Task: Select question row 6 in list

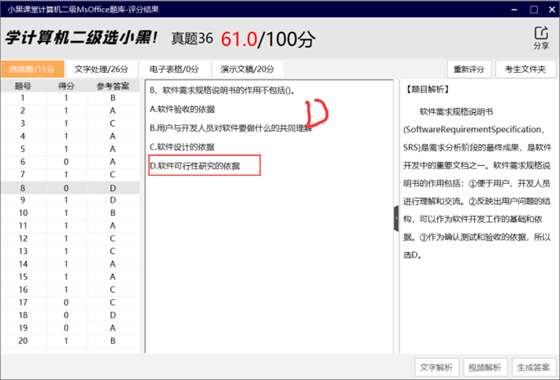Action: pos(70,162)
